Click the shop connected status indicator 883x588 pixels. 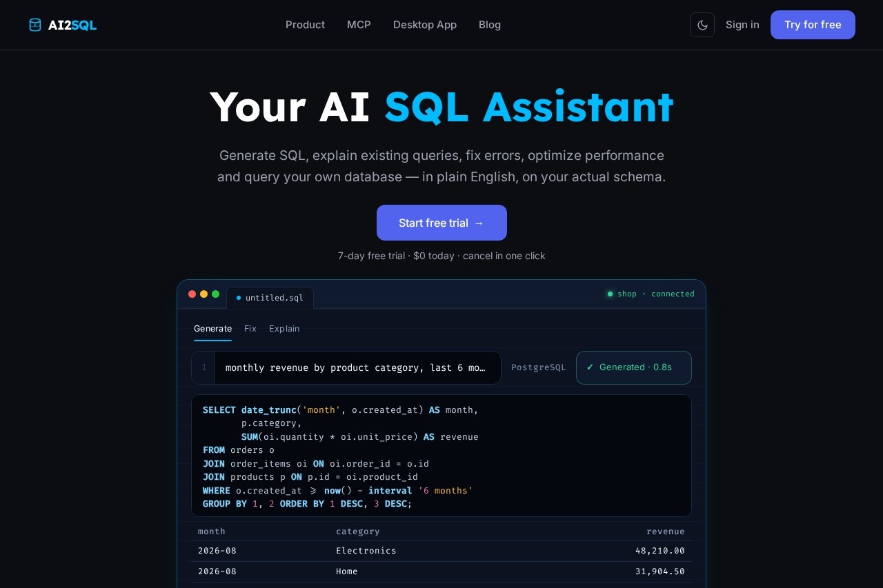651,294
